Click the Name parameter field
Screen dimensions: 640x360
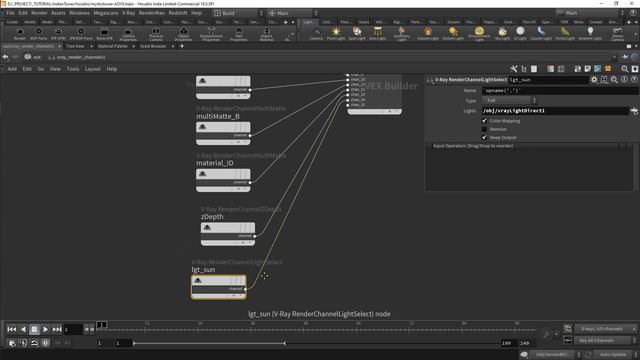pos(560,91)
